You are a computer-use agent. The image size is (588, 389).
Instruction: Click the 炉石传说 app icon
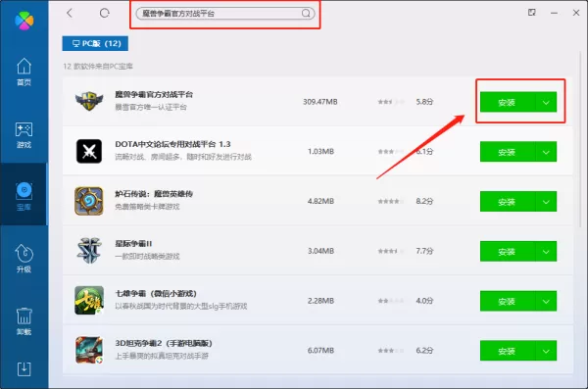pos(89,201)
